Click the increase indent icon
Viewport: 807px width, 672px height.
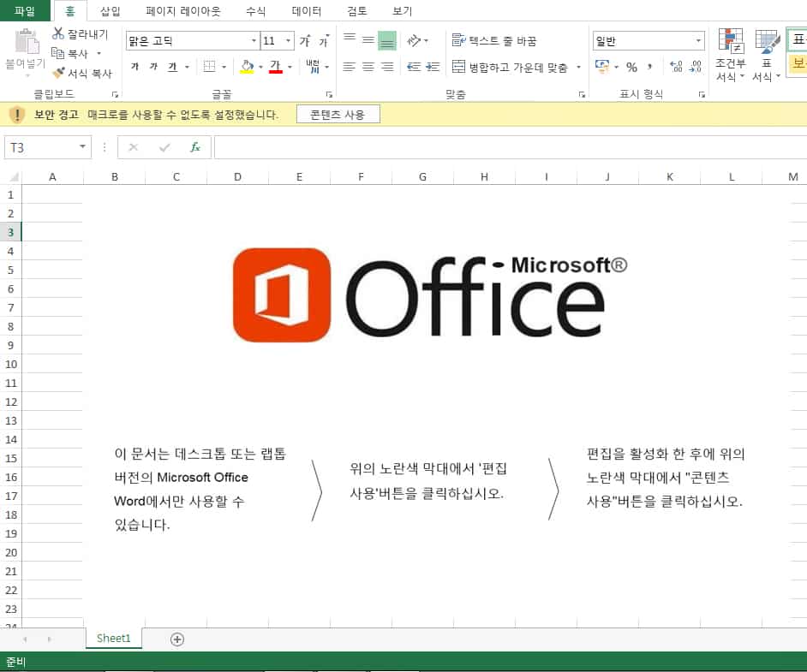[x=433, y=67]
